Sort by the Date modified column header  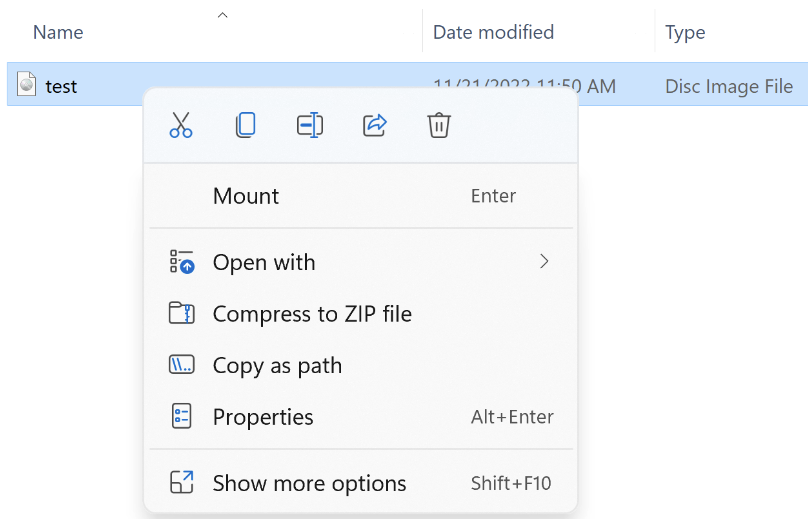tap(493, 32)
